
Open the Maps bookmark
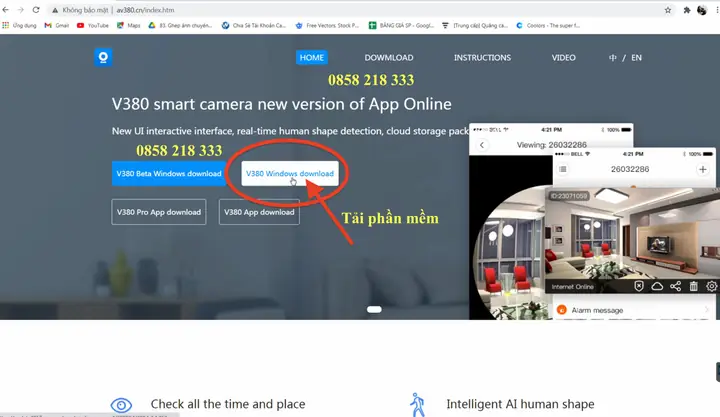pyautogui.click(x=129, y=25)
